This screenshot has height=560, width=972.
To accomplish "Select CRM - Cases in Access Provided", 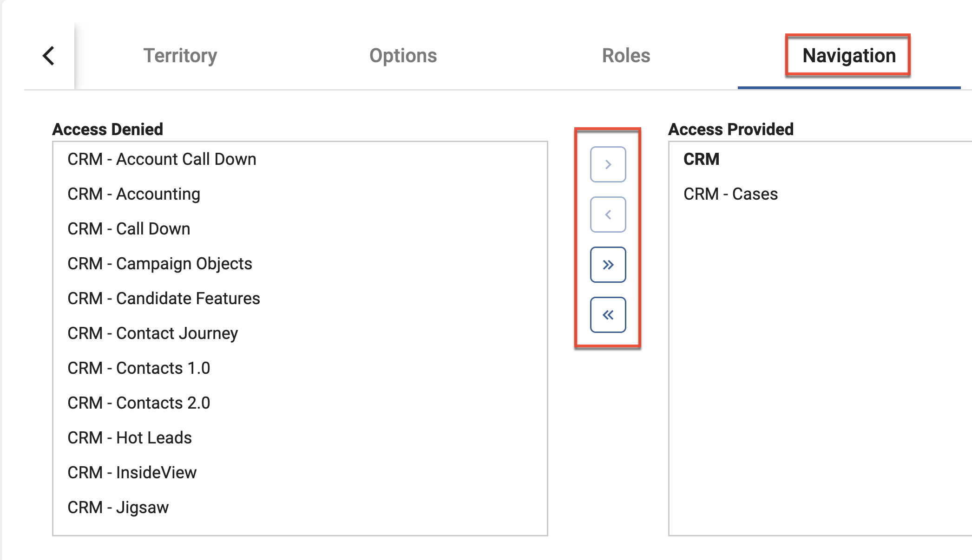I will click(x=730, y=194).
